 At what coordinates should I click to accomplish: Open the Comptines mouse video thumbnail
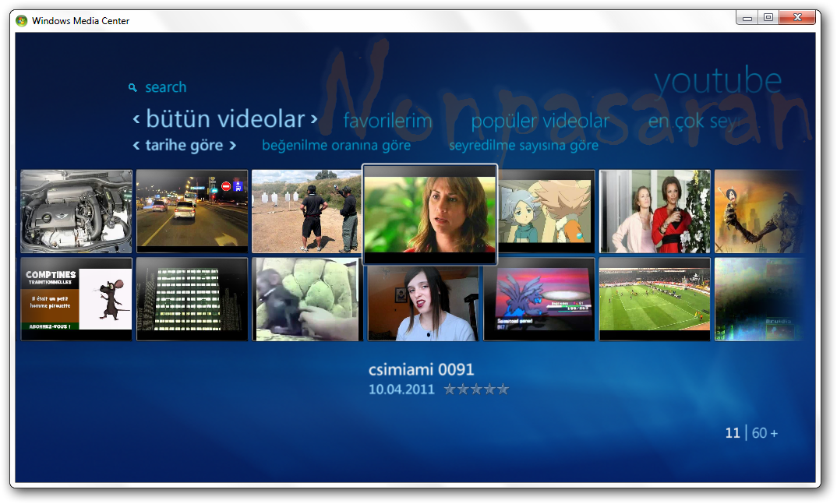76,299
